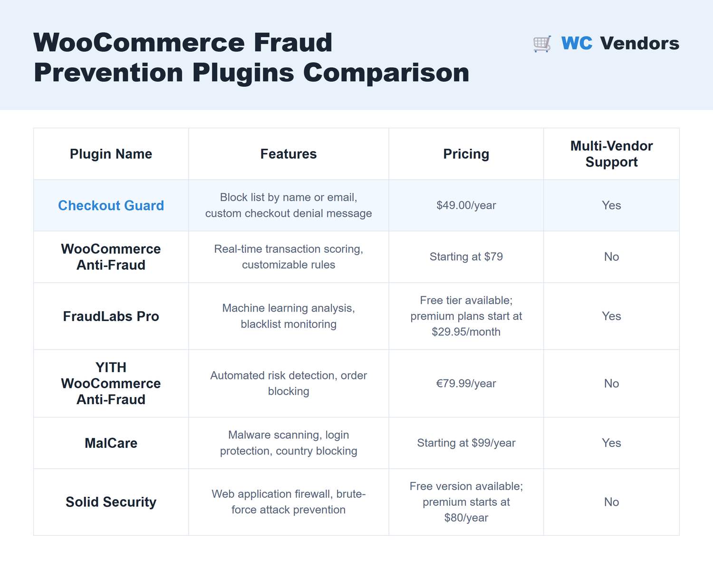713x588 pixels.
Task: Click the shopping cart logo icon
Action: 542,44
